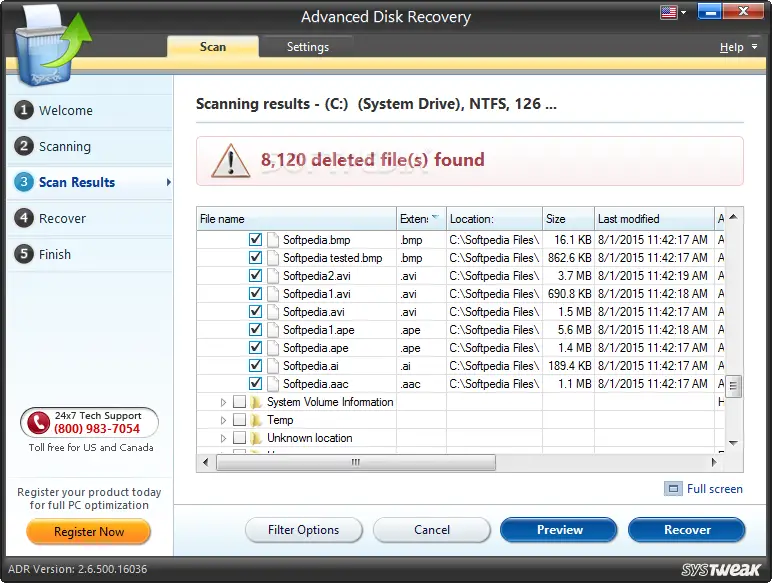This screenshot has height=583, width=772.
Task: Click the scroll up arrow
Action: (x=733, y=217)
